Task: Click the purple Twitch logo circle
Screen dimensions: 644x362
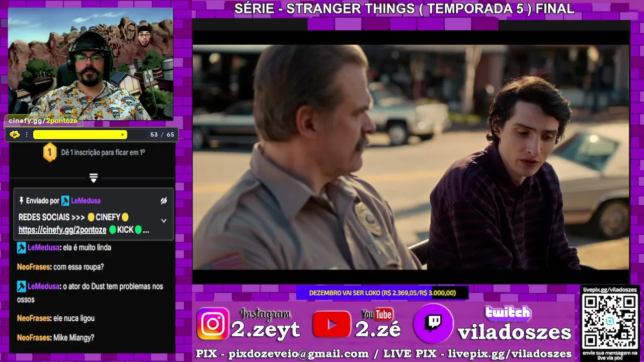Action: point(433,323)
